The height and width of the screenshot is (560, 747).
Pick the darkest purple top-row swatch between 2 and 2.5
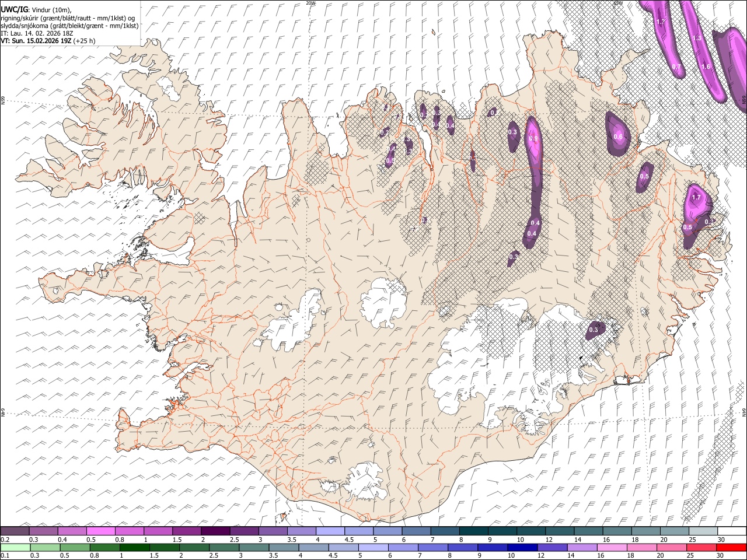(x=215, y=531)
